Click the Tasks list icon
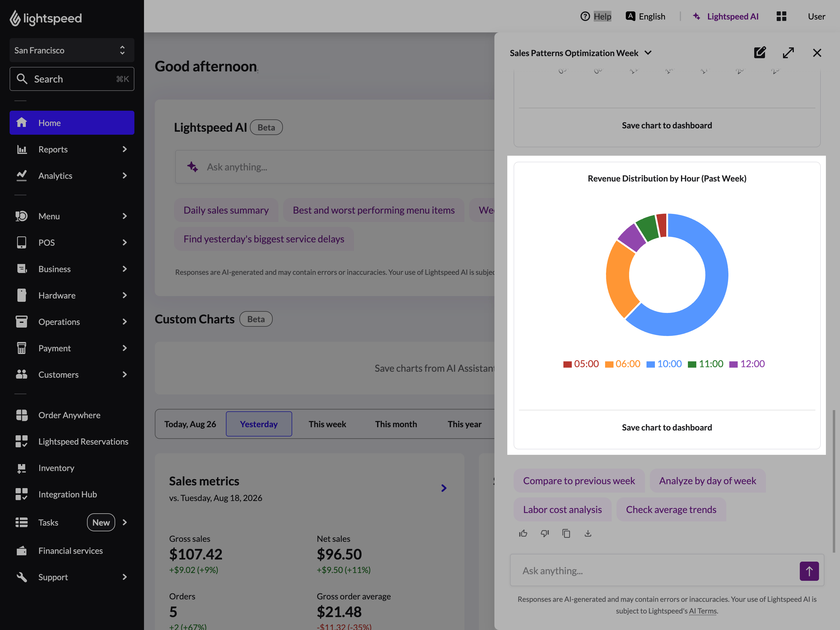The width and height of the screenshot is (840, 630). pyautogui.click(x=22, y=522)
